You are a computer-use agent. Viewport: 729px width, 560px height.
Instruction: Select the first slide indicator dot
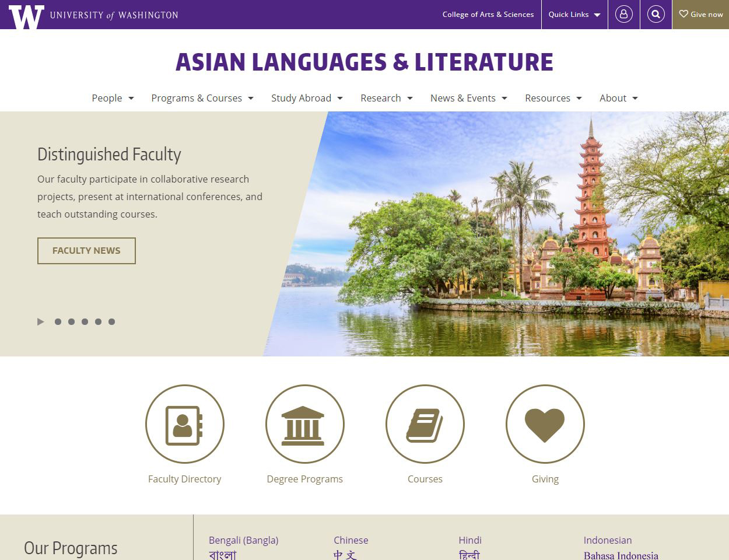[x=58, y=321]
